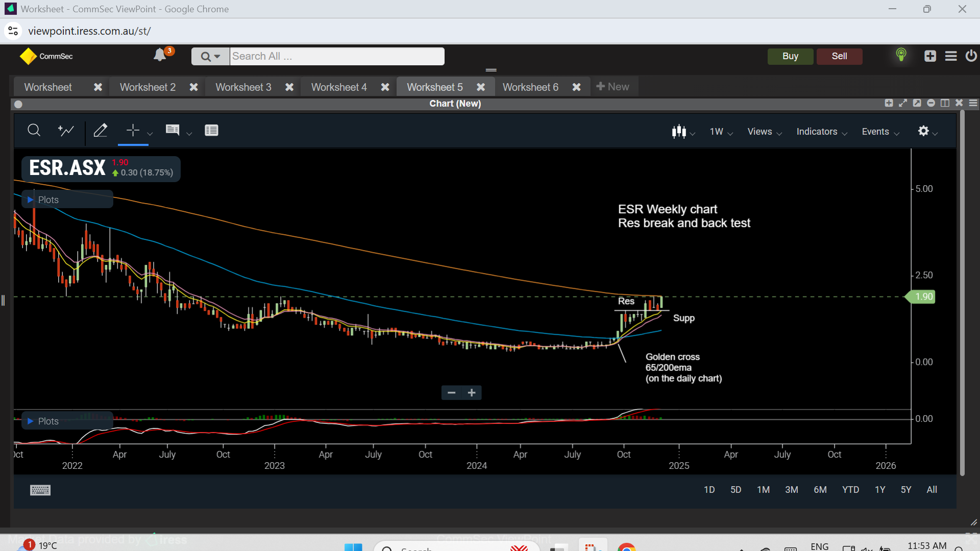Image resolution: width=980 pixels, height=551 pixels.
Task: Open the Events dropdown menu
Action: click(x=880, y=132)
